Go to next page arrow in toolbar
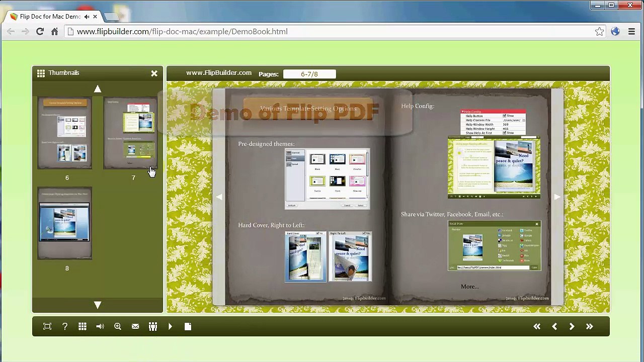644x362 pixels. pyautogui.click(x=572, y=326)
